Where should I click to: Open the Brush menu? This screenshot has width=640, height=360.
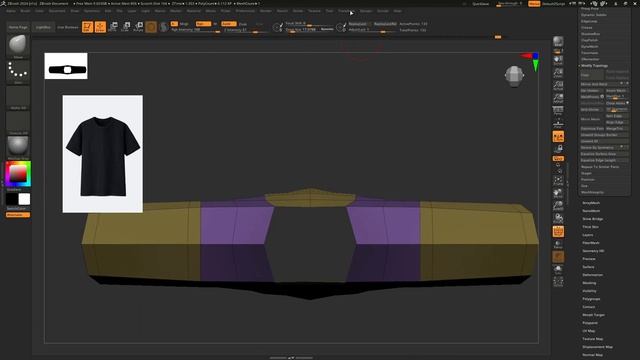coord(25,11)
